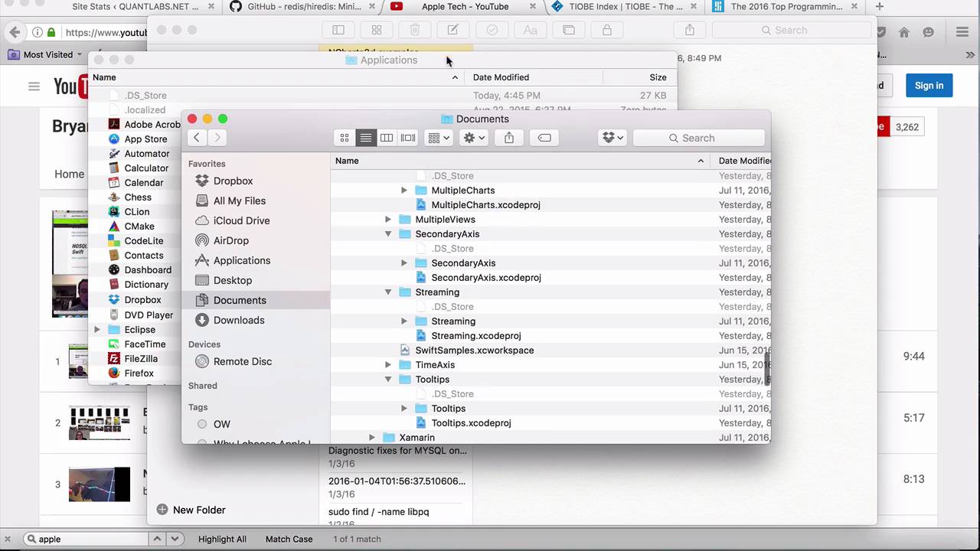Select Dictionary in Applications window
The height and width of the screenshot is (551, 980).
(146, 285)
